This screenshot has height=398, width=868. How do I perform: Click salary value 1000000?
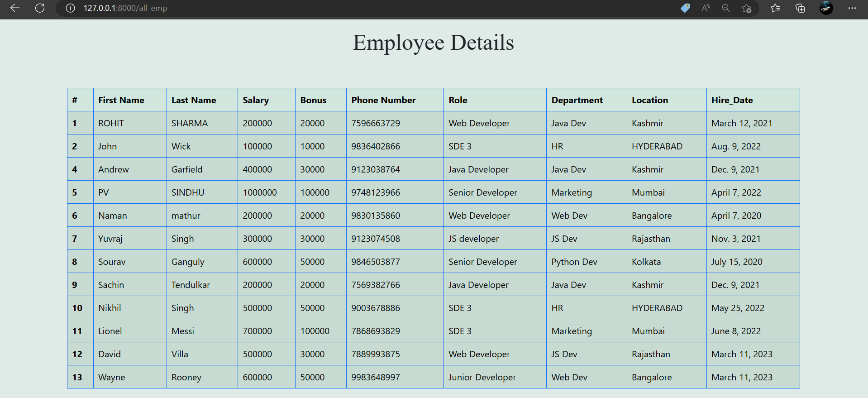pyautogui.click(x=260, y=192)
